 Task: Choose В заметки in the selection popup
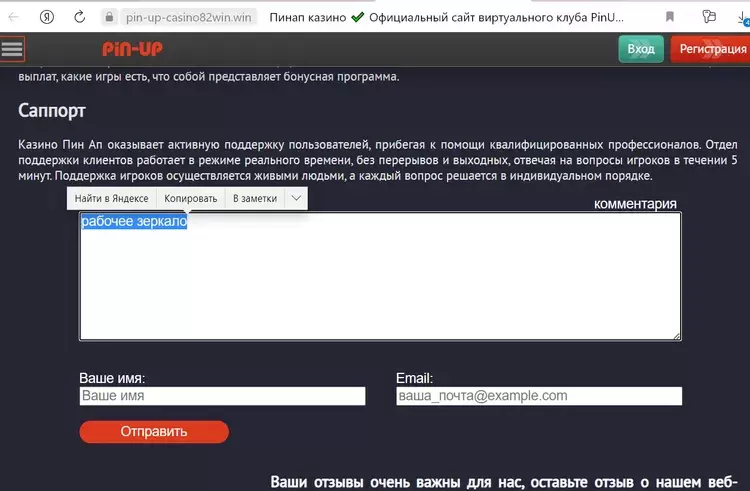click(255, 198)
